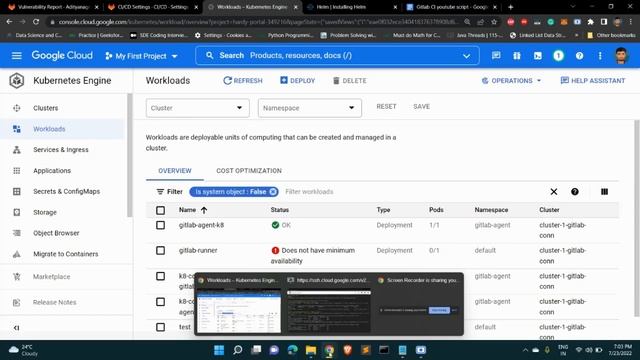The width and height of the screenshot is (640, 360).
Task: Open the gitlab-agent-k8 workload link
Action: point(201,225)
